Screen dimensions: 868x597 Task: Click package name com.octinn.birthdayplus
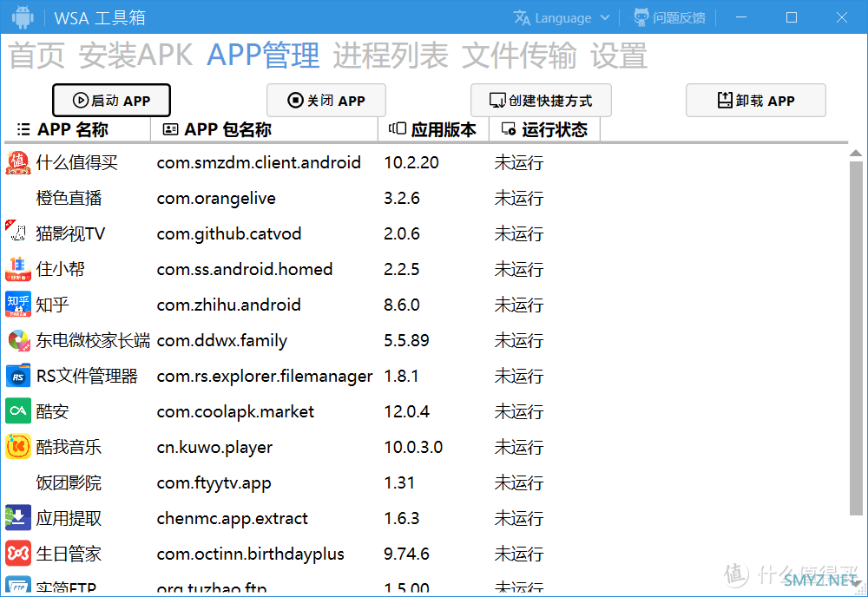coord(250,554)
